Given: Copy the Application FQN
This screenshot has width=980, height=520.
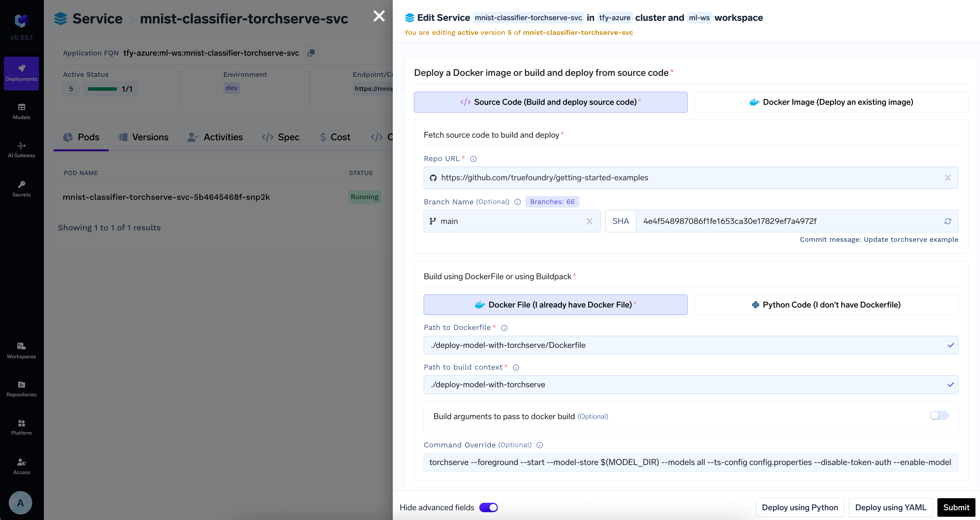Looking at the screenshot, I should pyautogui.click(x=311, y=53).
